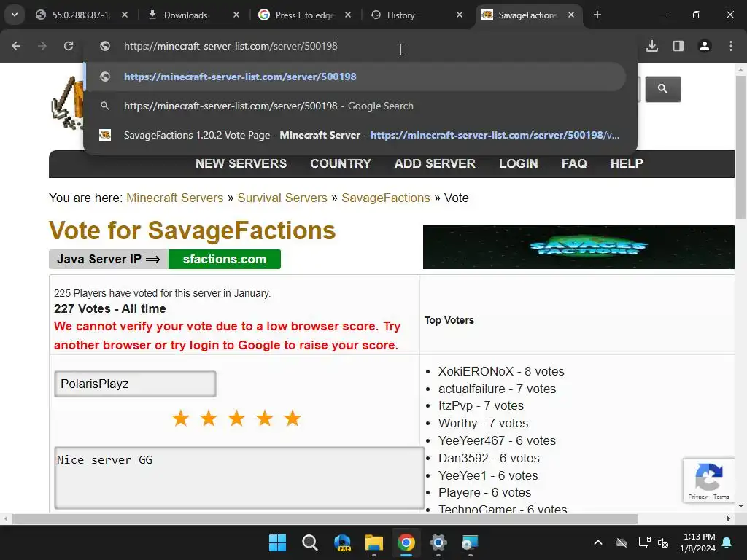Click the reCAPTCHA badge

coord(709,481)
